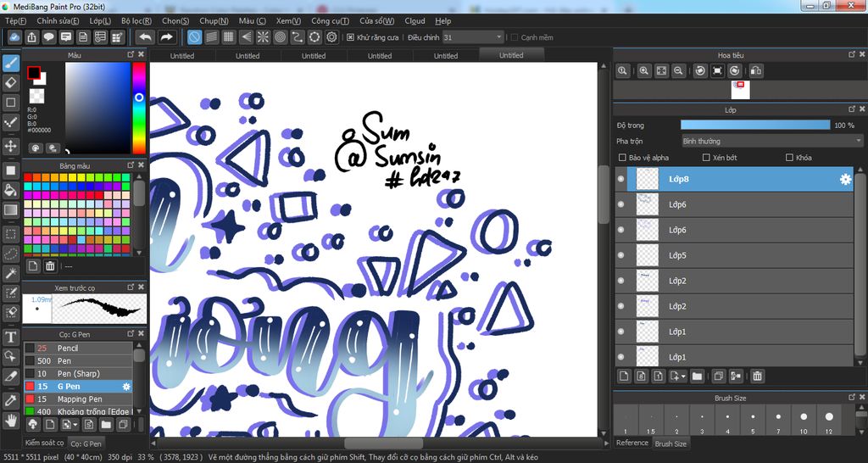This screenshot has height=463, width=868.
Task: Zoom out on the navigator panel
Action: (x=678, y=71)
